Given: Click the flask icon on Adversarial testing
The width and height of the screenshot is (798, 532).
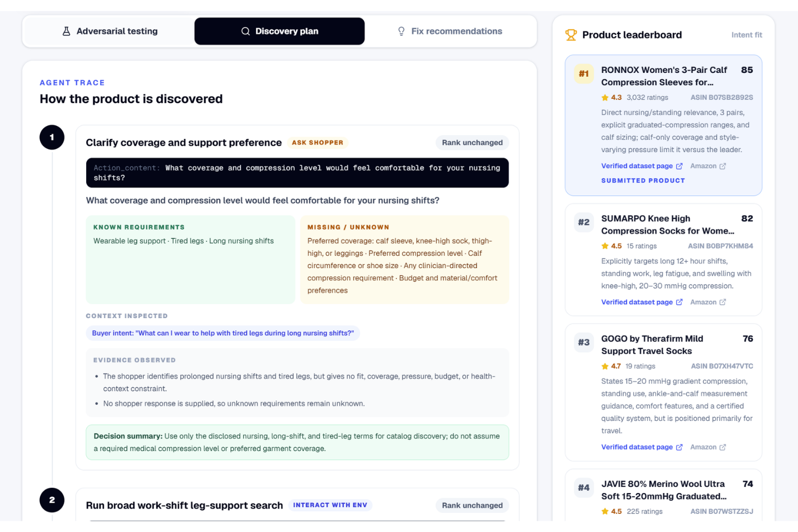Looking at the screenshot, I should 66,31.
